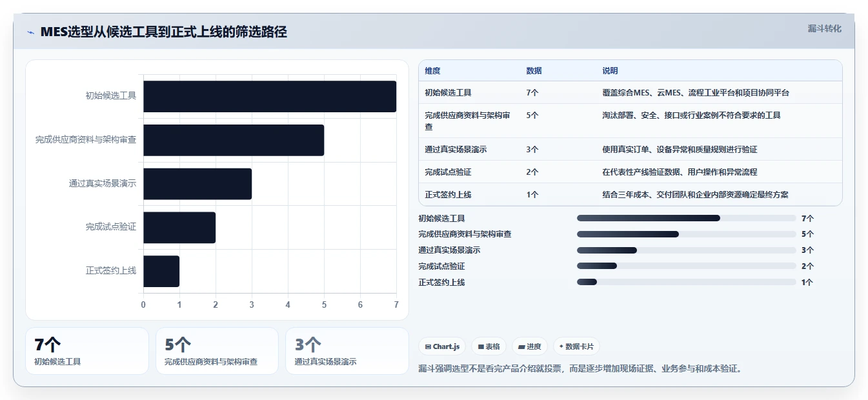Viewport: 868px width, 400px height.
Task: Click the 3个 value in the table
Action: coord(532,150)
